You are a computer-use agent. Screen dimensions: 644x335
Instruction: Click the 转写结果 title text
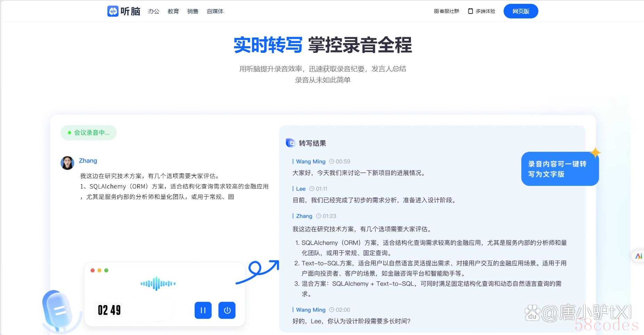312,143
